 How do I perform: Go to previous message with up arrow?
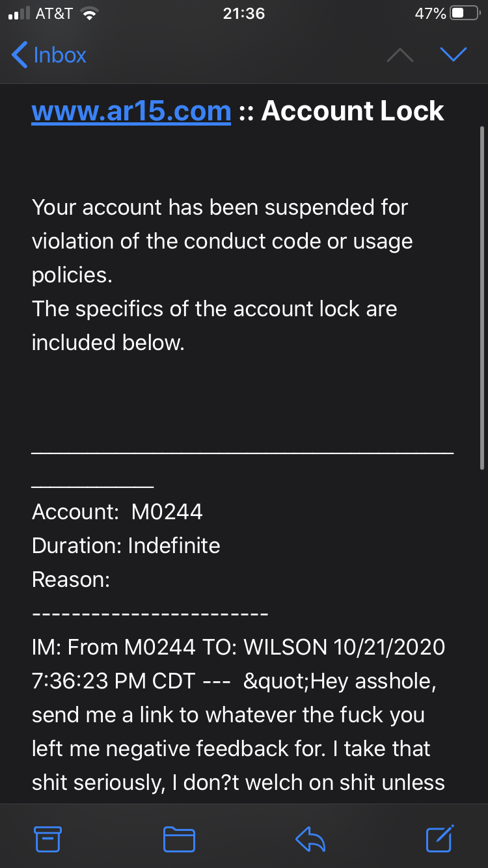tap(400, 55)
